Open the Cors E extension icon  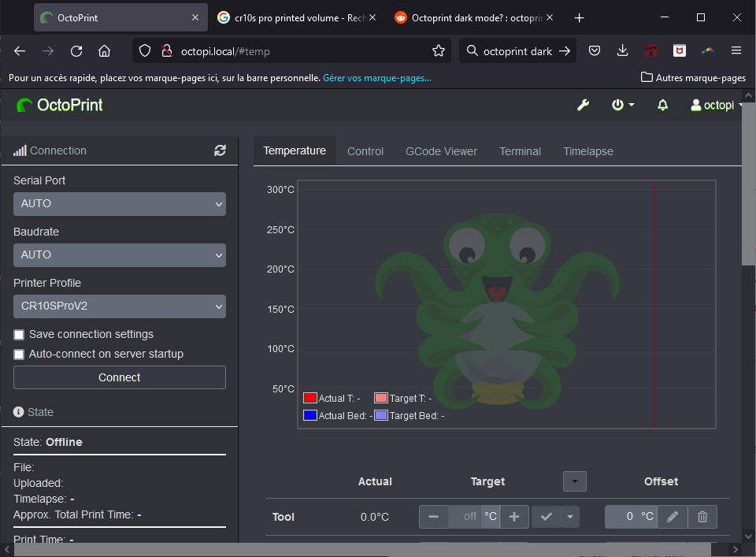(x=651, y=50)
